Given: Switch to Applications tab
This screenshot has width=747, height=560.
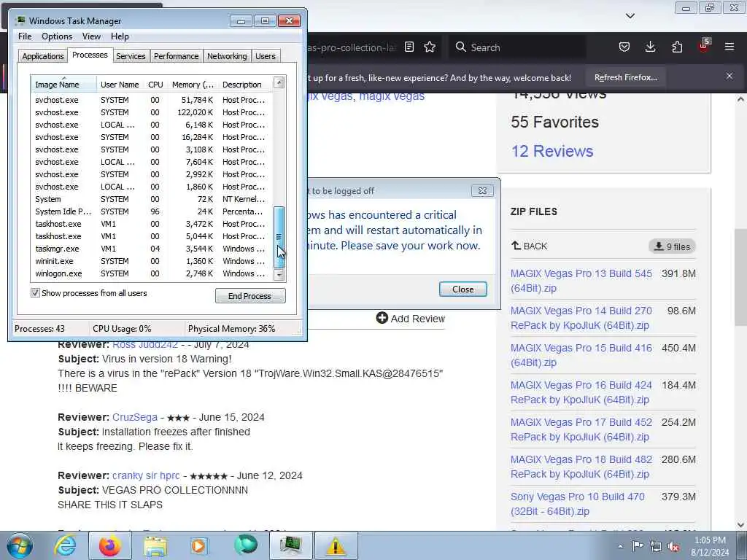Looking at the screenshot, I should pyautogui.click(x=43, y=56).
